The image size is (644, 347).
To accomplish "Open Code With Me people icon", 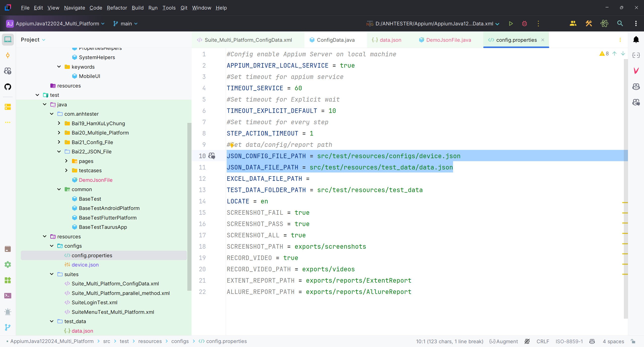I will [x=573, y=24].
